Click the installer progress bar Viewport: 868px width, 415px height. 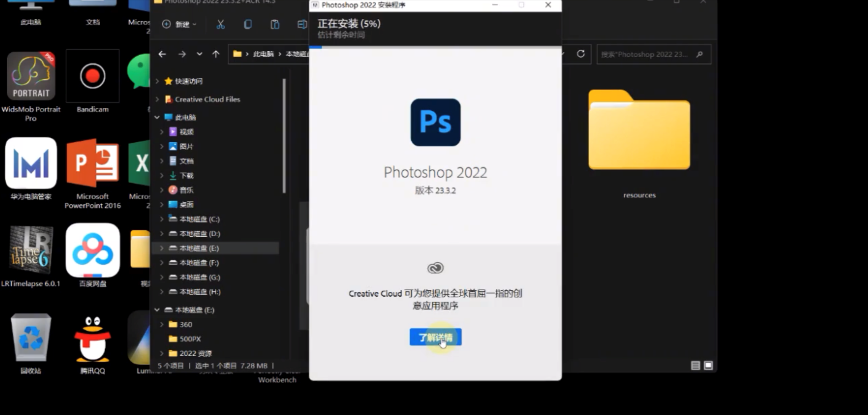(435, 47)
